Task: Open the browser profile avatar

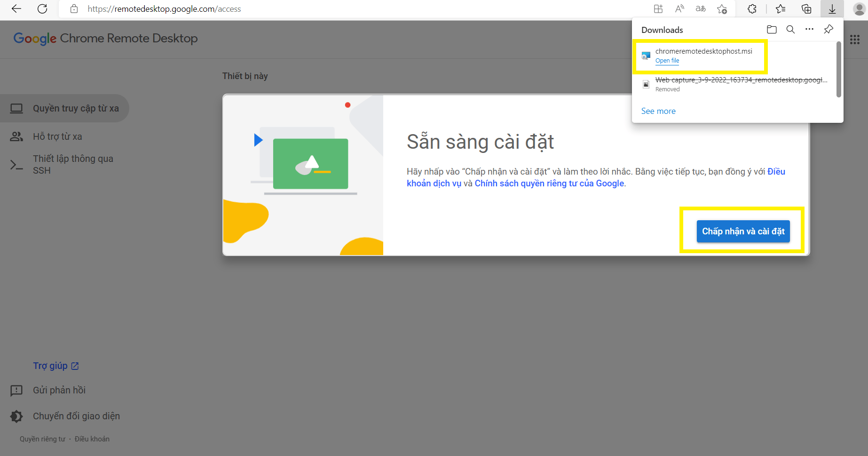Action: click(859, 9)
